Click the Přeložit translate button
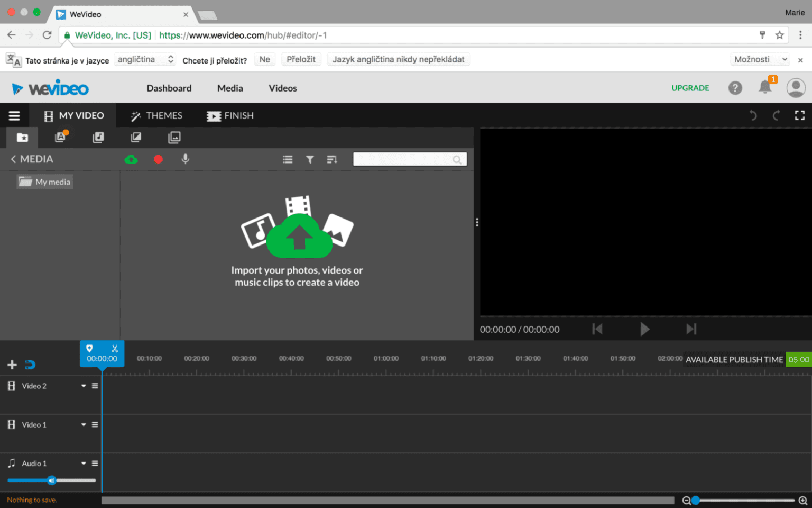The height and width of the screenshot is (508, 812). pyautogui.click(x=301, y=59)
